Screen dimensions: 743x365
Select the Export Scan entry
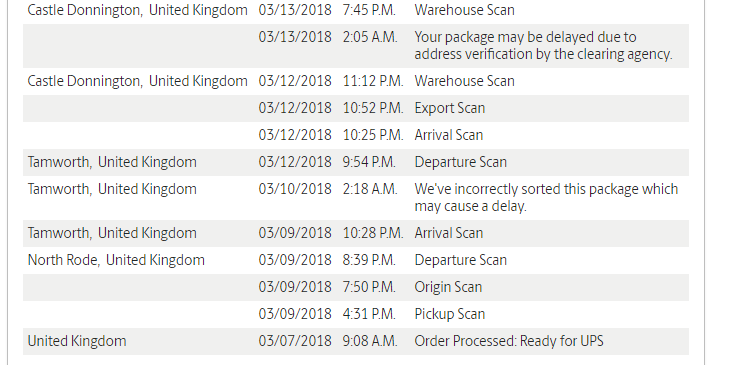(449, 108)
